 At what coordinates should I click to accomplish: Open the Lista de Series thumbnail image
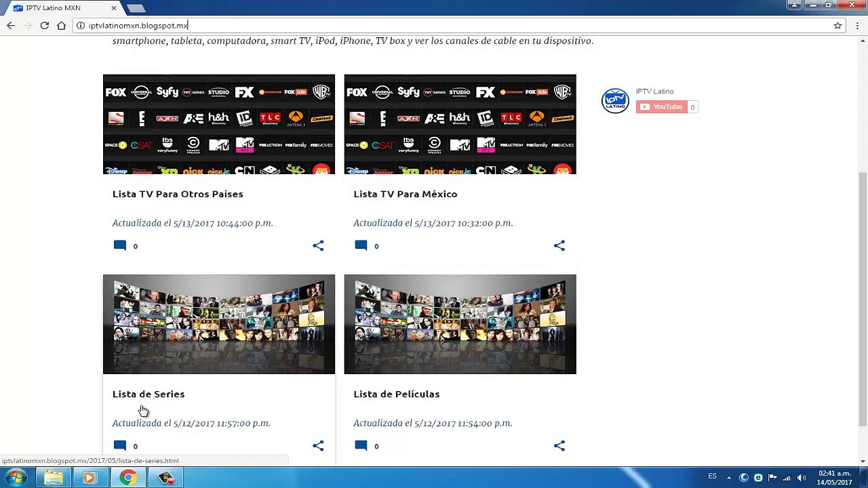tap(219, 324)
